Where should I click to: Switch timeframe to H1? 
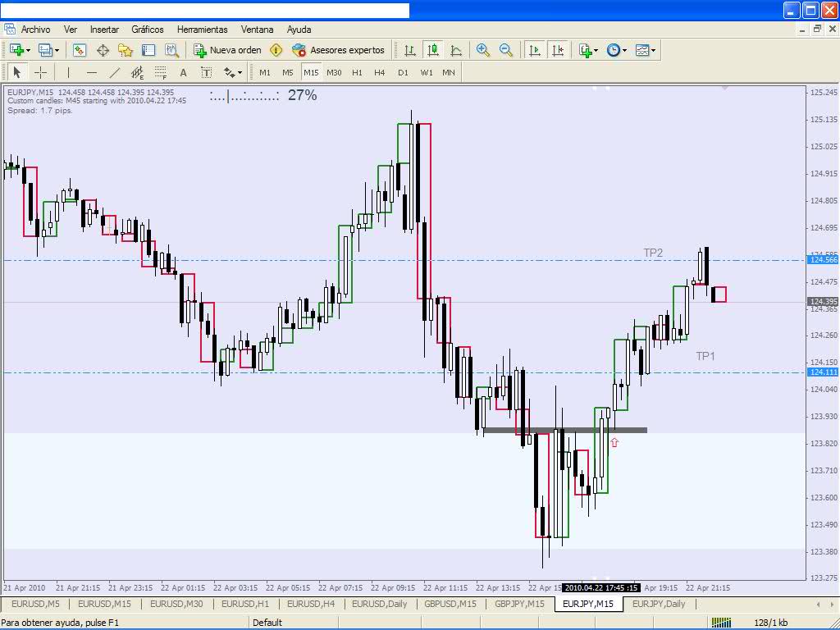(x=358, y=72)
